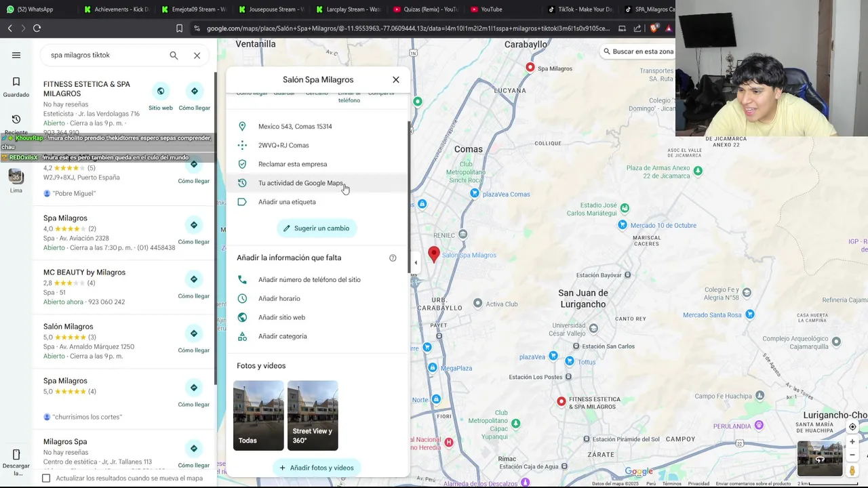868x488 pixels.
Task: Click the Mercado 10 de Octubre marker
Action: point(623,225)
